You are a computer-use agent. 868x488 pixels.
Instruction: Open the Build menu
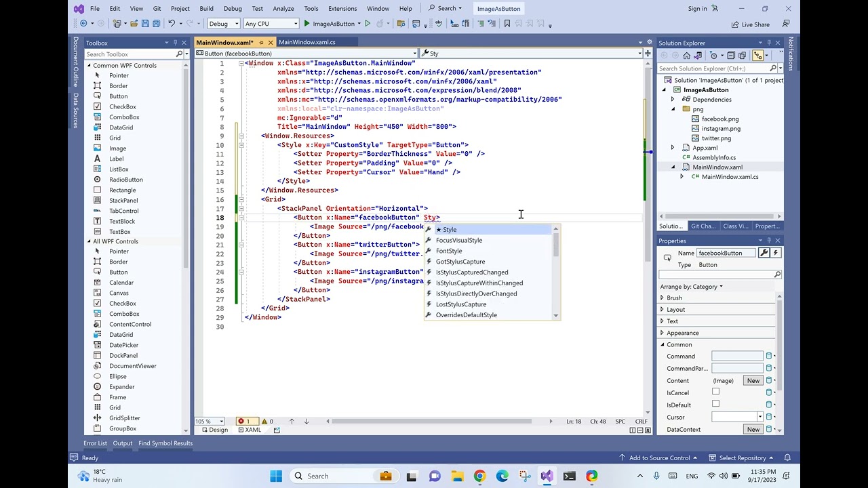click(206, 9)
